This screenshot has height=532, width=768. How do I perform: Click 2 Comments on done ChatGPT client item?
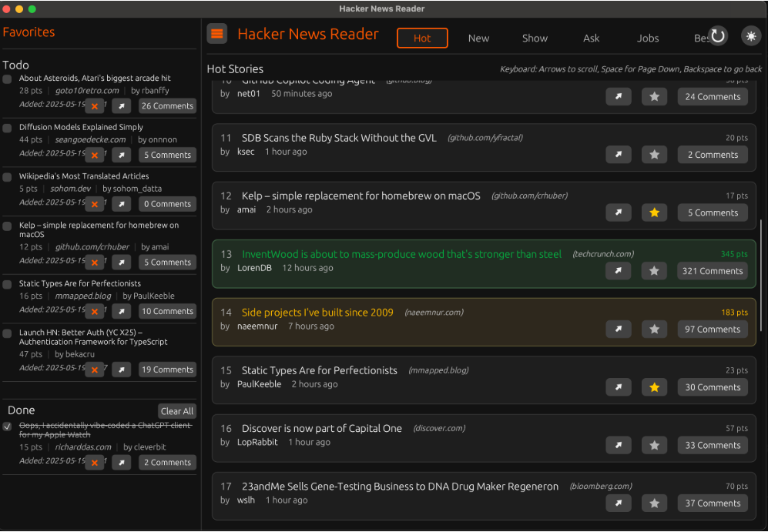click(167, 463)
